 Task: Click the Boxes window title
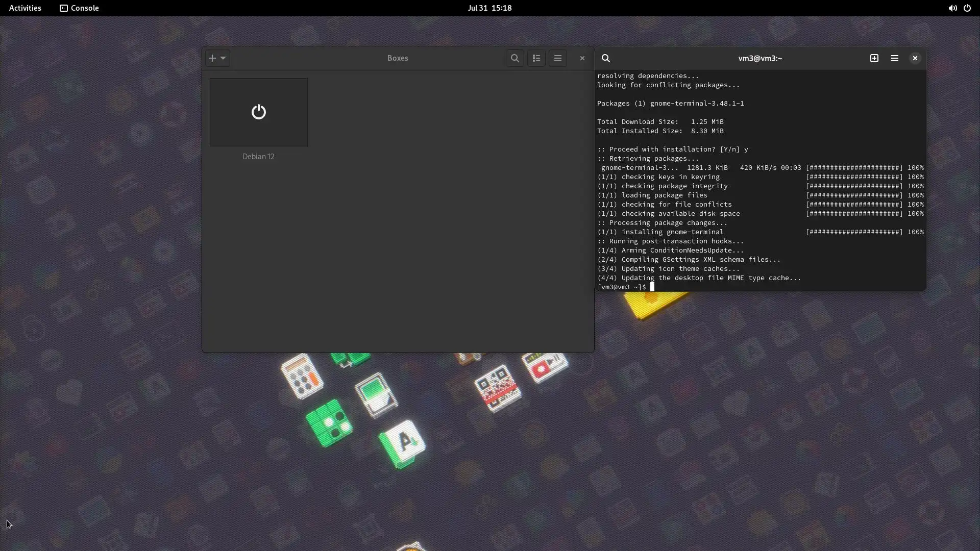(x=397, y=58)
